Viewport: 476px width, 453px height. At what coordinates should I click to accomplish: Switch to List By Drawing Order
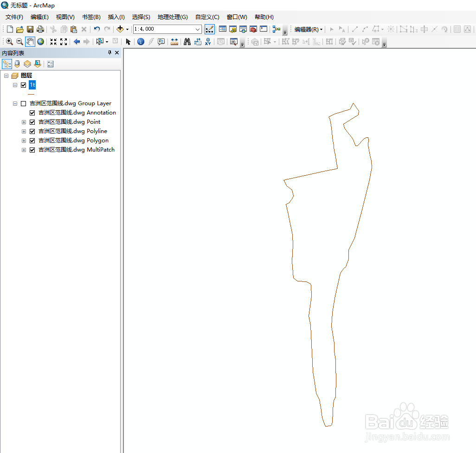click(7, 64)
